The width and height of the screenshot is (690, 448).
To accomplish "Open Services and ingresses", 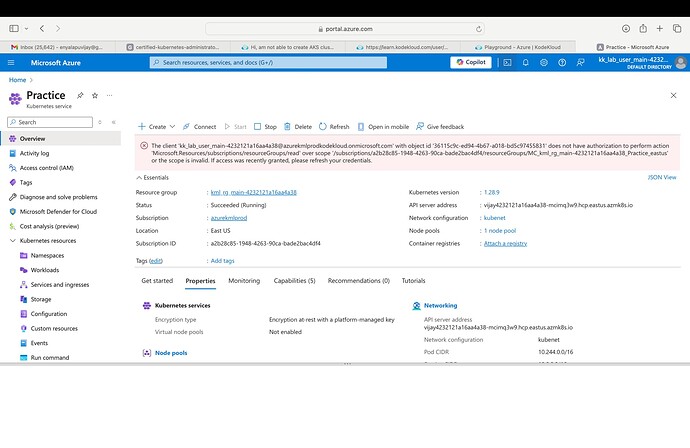I will (61, 285).
